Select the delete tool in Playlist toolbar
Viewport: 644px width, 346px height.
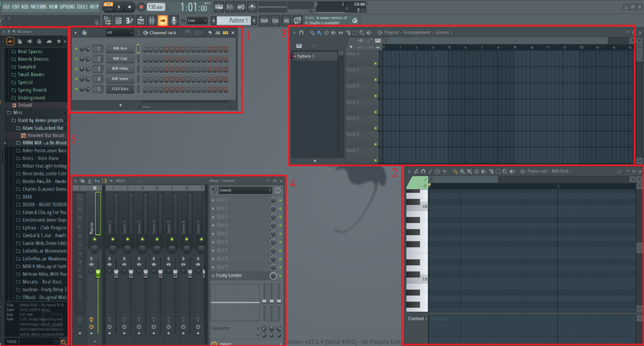pos(326,32)
